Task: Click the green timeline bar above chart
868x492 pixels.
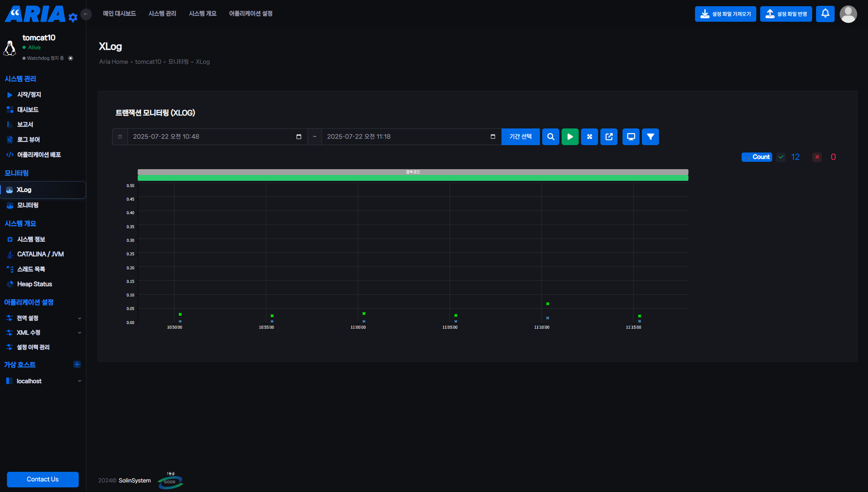Action: pos(413,178)
